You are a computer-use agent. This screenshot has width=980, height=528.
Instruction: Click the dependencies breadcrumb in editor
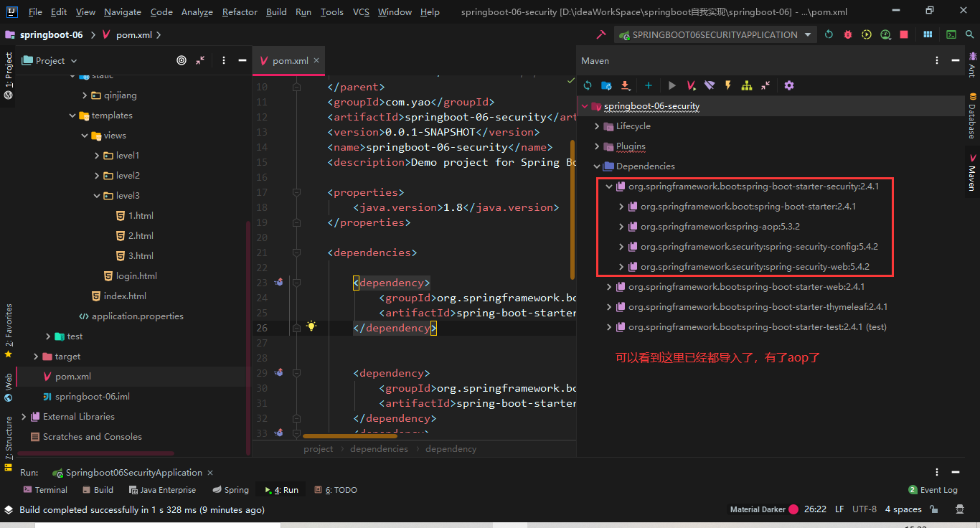point(379,449)
